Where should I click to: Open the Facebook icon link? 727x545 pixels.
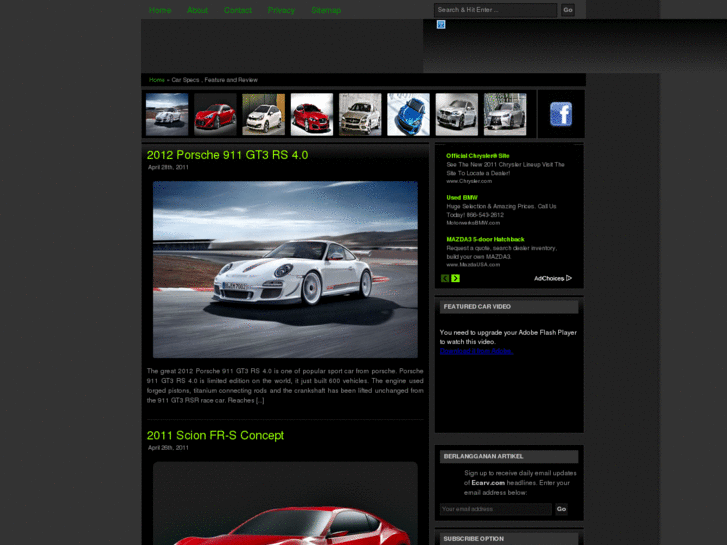click(561, 114)
